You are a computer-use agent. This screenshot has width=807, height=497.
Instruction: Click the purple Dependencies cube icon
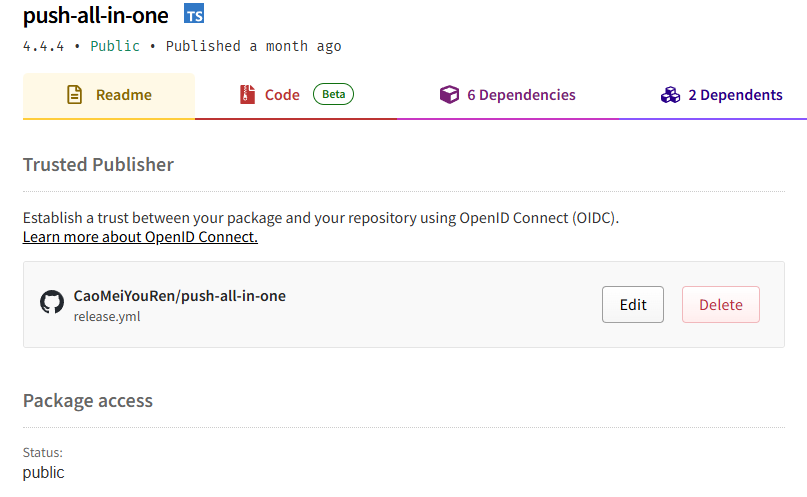coord(449,95)
